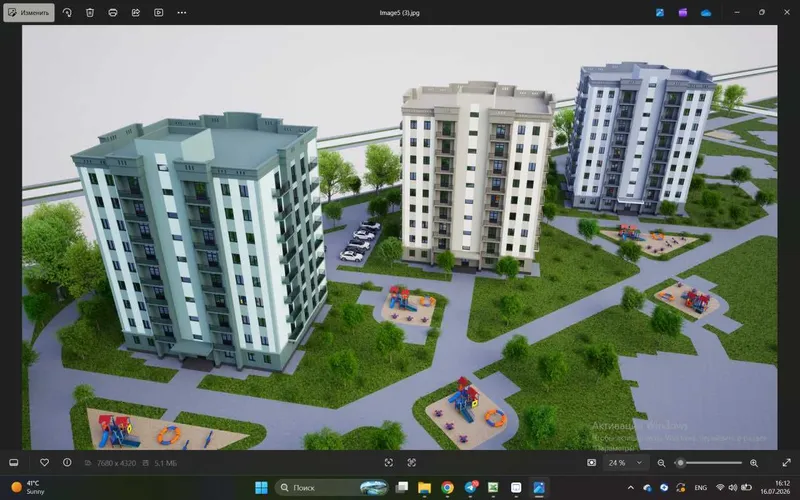The height and width of the screenshot is (500, 800).
Task: Open the clock showing 16:12
Action: click(x=777, y=487)
